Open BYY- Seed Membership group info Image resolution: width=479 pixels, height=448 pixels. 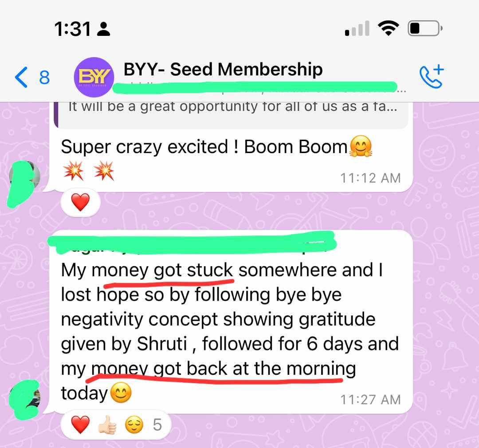click(x=223, y=69)
